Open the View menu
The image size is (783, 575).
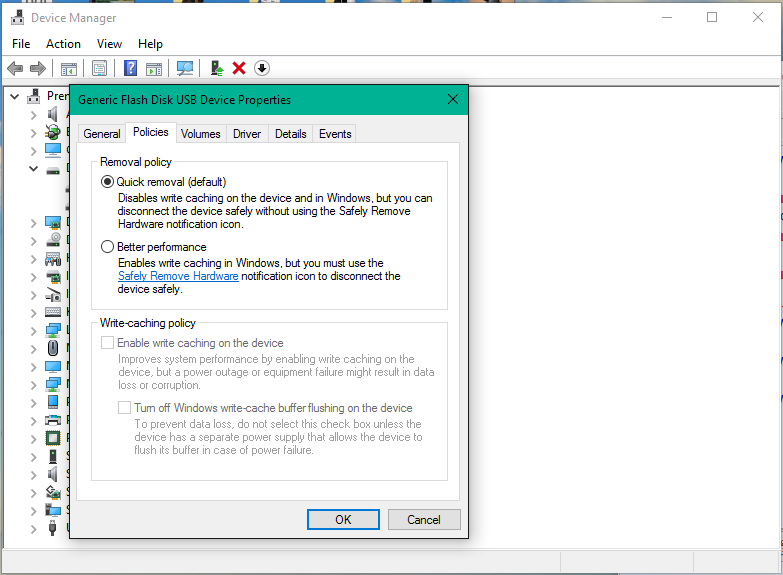tap(109, 44)
